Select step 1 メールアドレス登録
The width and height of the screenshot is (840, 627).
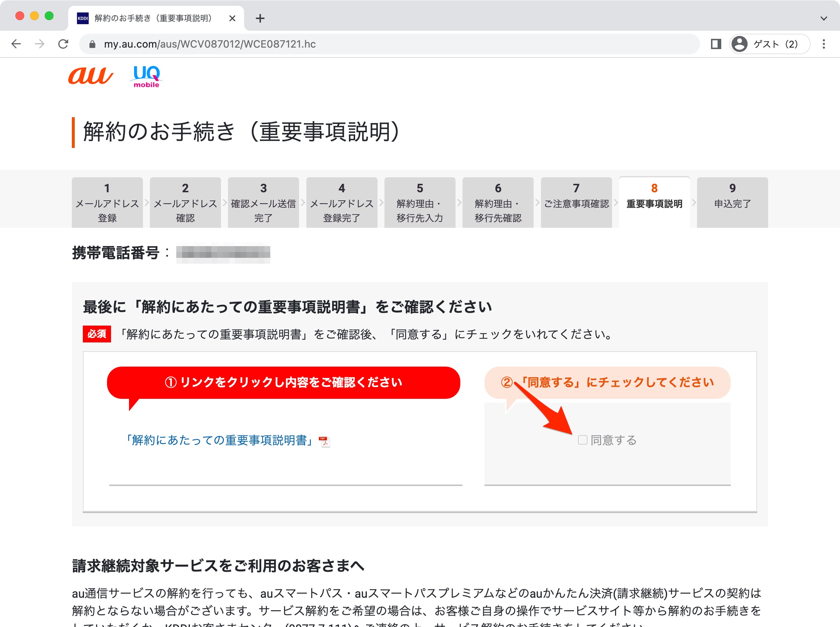(107, 203)
